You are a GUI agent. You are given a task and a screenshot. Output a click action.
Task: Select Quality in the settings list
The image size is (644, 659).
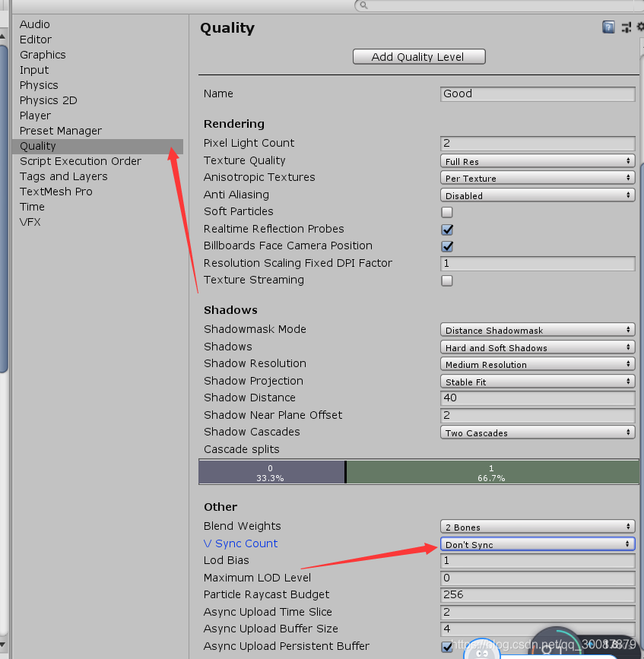coord(98,146)
